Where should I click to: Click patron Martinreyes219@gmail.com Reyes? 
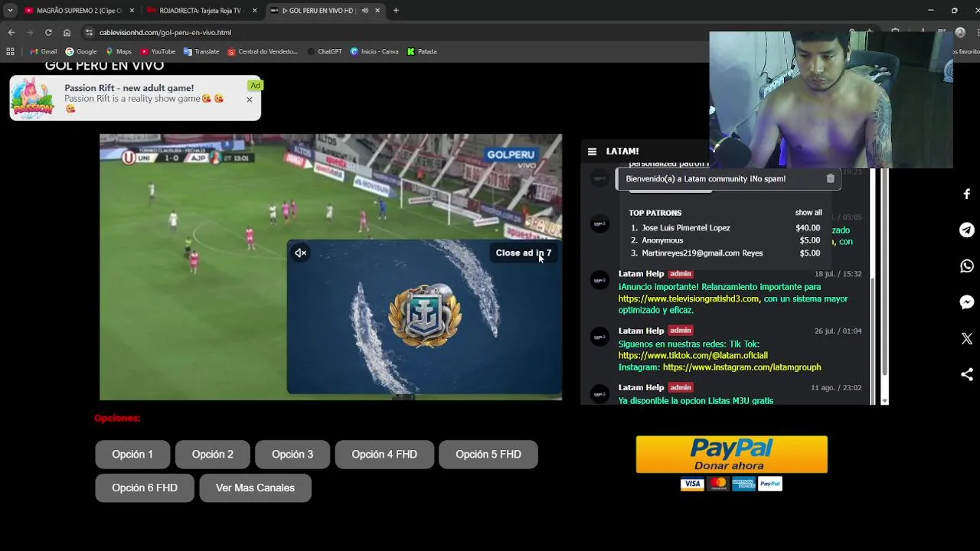(x=702, y=253)
